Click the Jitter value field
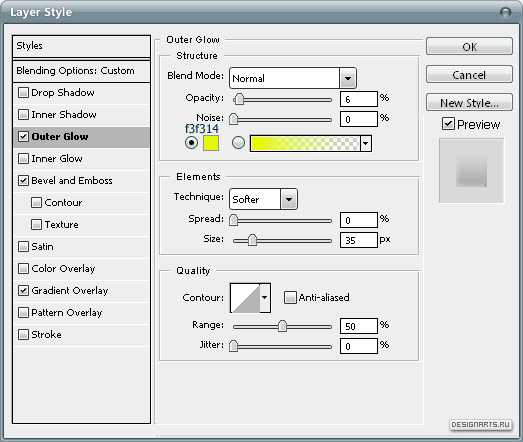The image size is (523, 442). point(359,346)
